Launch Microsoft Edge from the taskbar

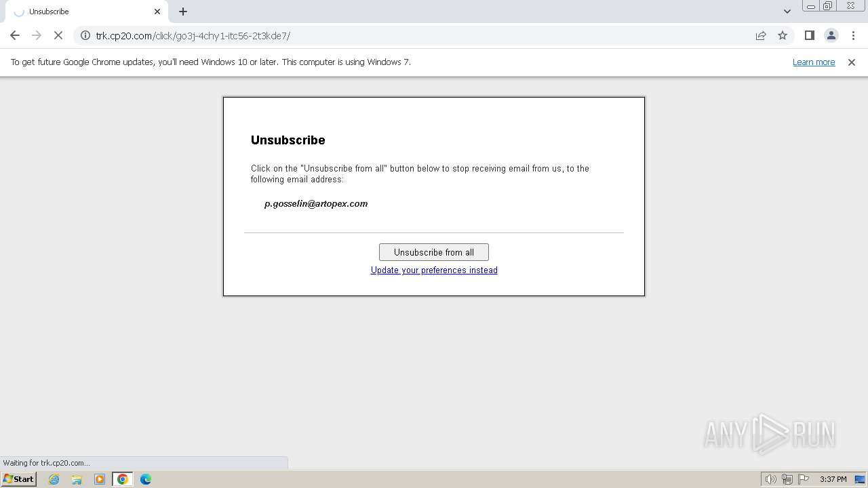pos(146,479)
